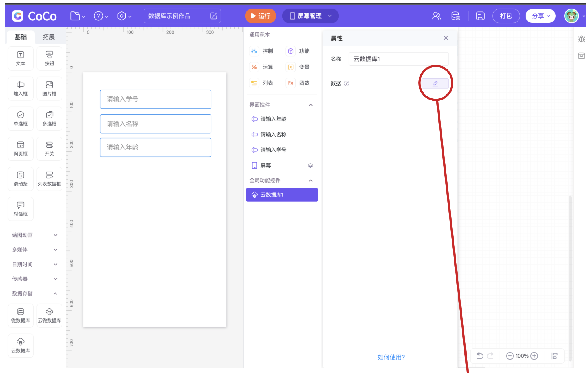Open the collaborators people icon
Image resolution: width=588 pixels, height=373 pixels.
436,16
